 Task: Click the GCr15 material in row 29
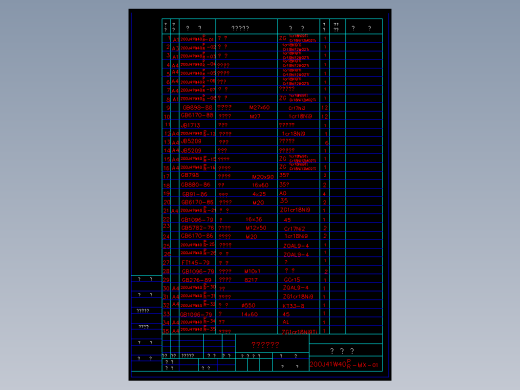coord(292,280)
